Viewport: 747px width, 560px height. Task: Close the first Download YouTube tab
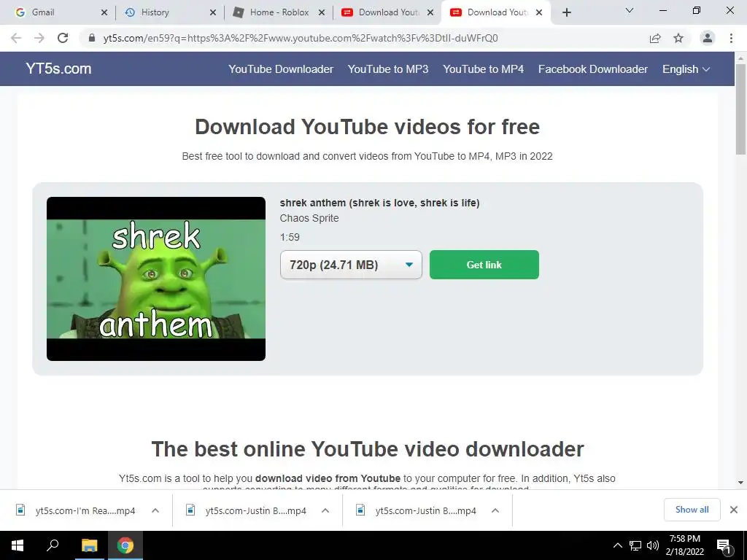pos(430,12)
